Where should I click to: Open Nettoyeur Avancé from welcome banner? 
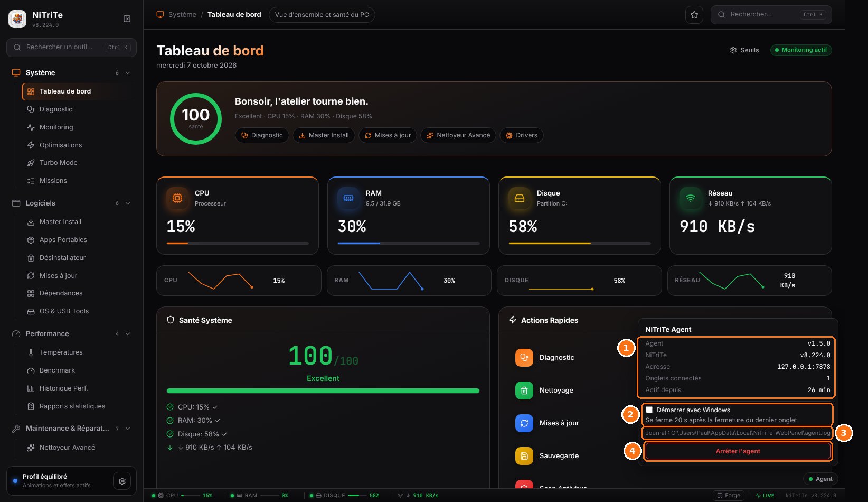tap(458, 135)
